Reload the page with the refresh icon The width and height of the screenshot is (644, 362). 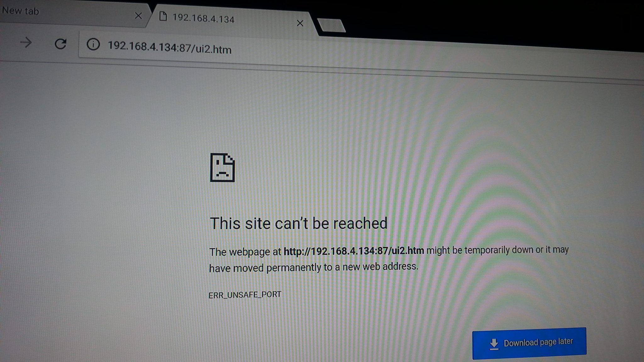coord(60,44)
